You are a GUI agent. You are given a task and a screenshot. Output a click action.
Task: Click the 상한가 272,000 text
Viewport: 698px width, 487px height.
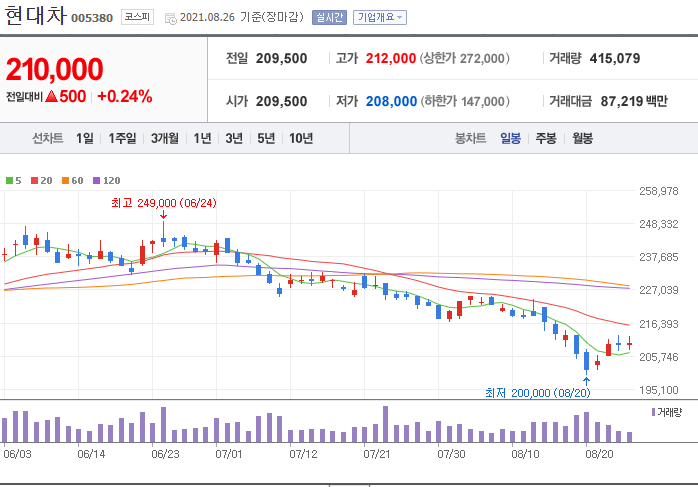point(464,58)
